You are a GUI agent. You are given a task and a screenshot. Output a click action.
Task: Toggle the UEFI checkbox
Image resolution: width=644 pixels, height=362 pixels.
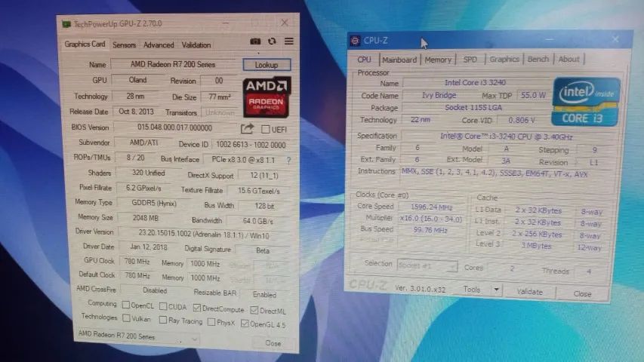point(266,129)
